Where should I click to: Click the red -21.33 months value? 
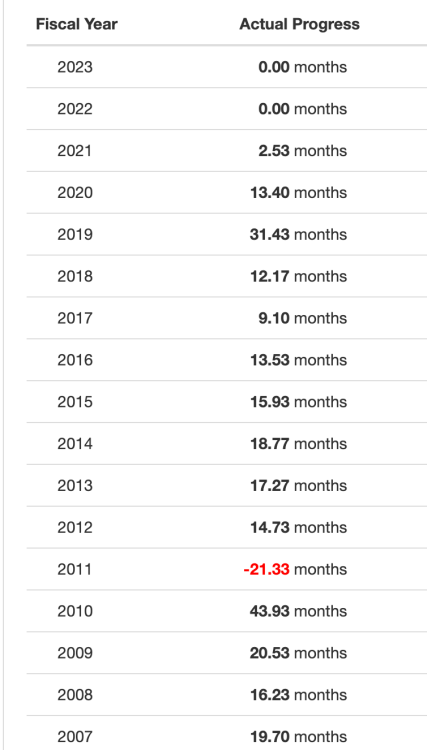click(x=295, y=569)
